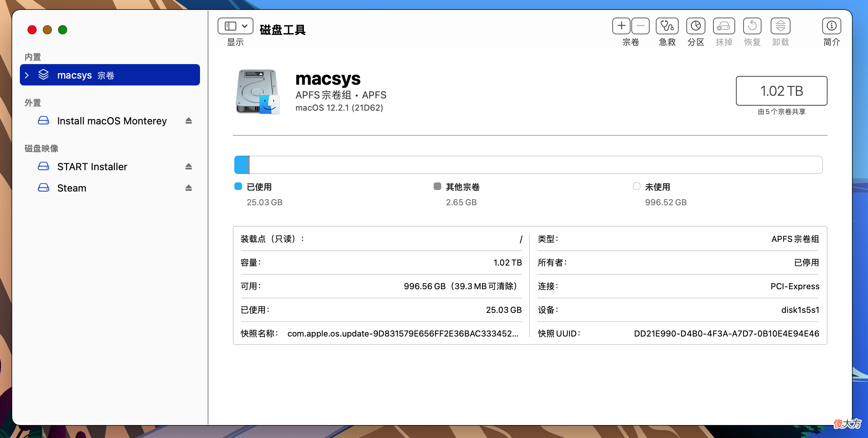Click the 'disk1s5s1' device value
This screenshot has width=868, height=438.
click(x=800, y=310)
